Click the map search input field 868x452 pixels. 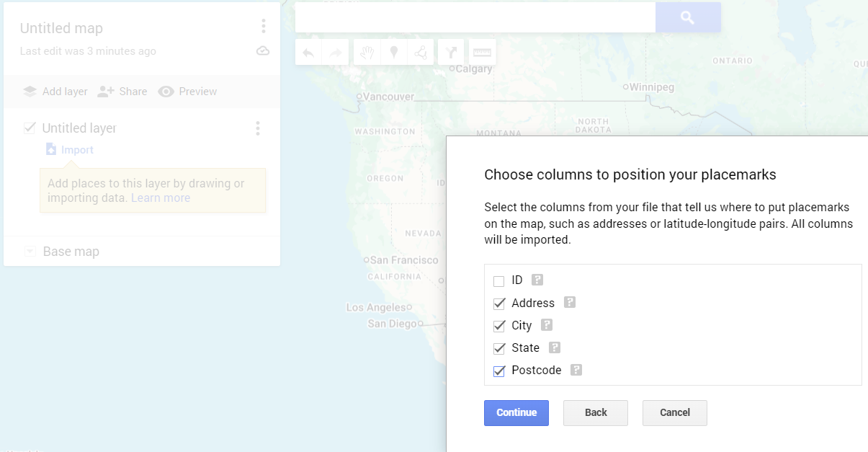click(x=475, y=17)
